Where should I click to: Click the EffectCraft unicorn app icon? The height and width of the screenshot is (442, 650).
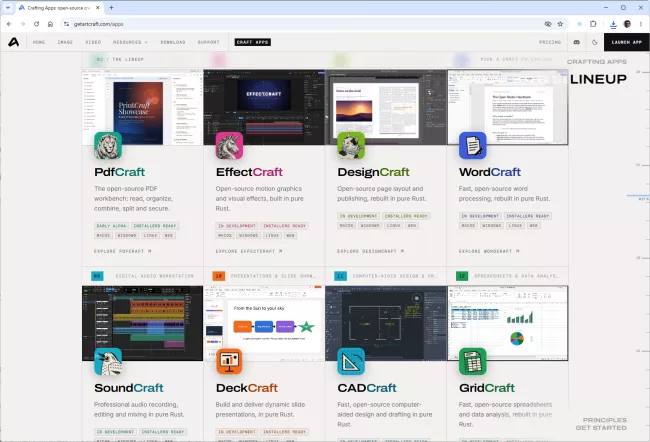(229, 146)
